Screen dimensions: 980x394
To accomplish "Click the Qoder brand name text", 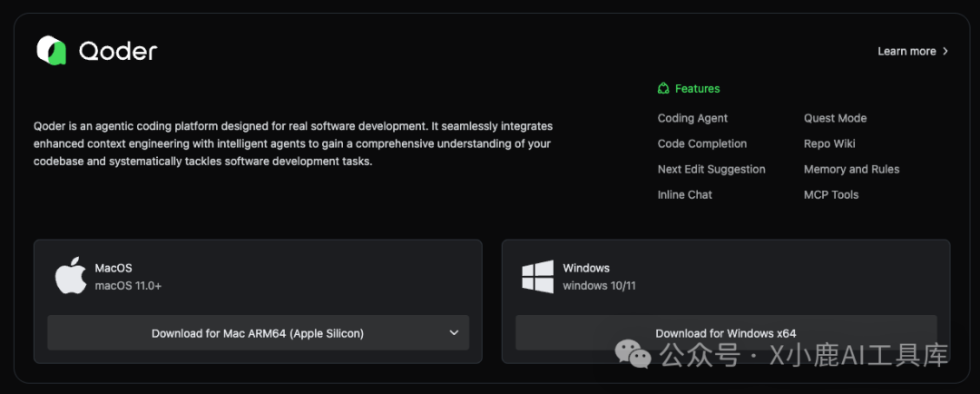I will 118,51.
